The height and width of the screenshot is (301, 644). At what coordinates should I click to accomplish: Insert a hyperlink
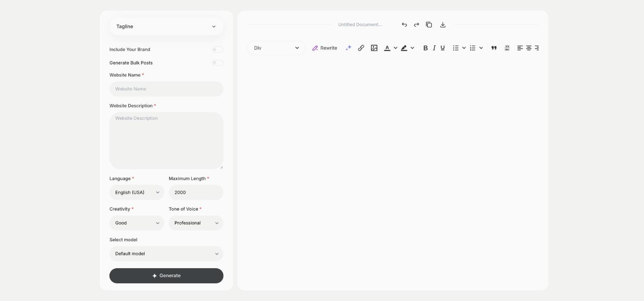361,48
